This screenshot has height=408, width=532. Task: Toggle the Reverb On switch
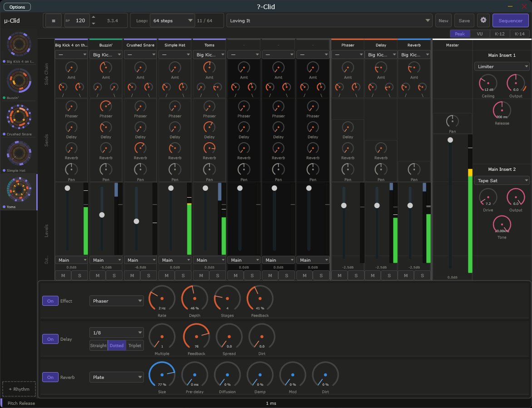point(50,377)
